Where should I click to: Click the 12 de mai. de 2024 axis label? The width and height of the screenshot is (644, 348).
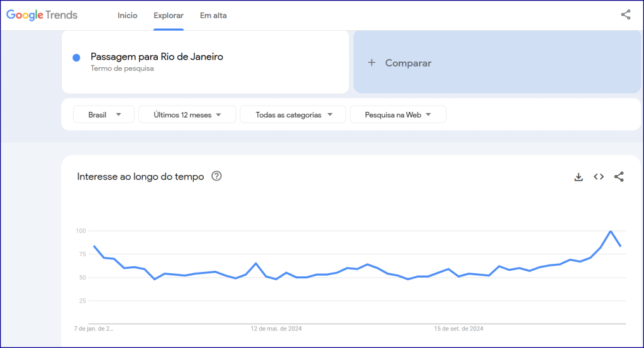tap(276, 329)
